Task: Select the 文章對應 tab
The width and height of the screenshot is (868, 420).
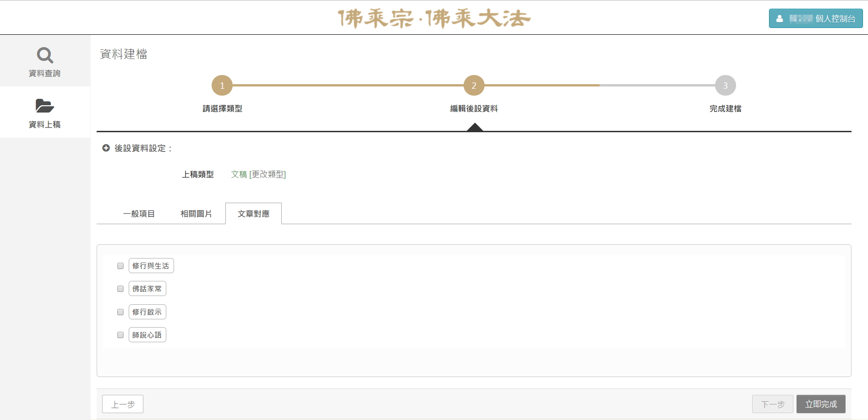Action: [253, 214]
